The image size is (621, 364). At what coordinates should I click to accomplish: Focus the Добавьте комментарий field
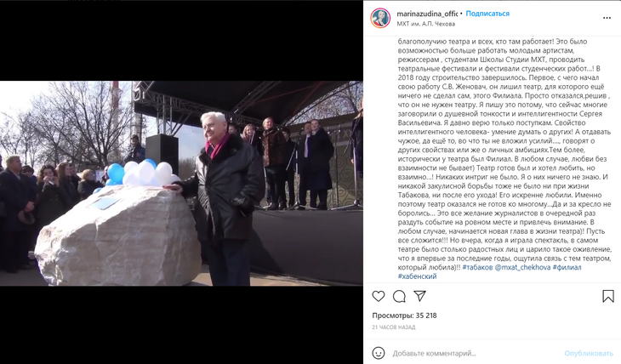[476, 353]
